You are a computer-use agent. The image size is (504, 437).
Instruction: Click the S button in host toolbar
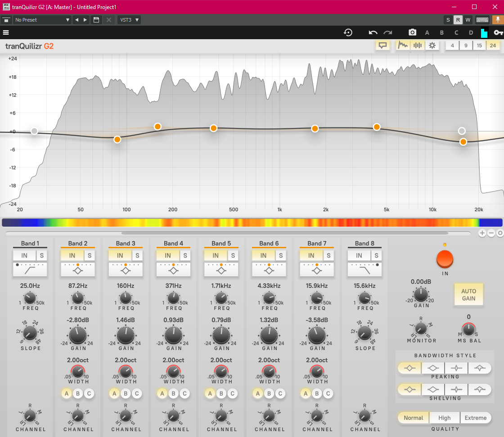pyautogui.click(x=448, y=20)
